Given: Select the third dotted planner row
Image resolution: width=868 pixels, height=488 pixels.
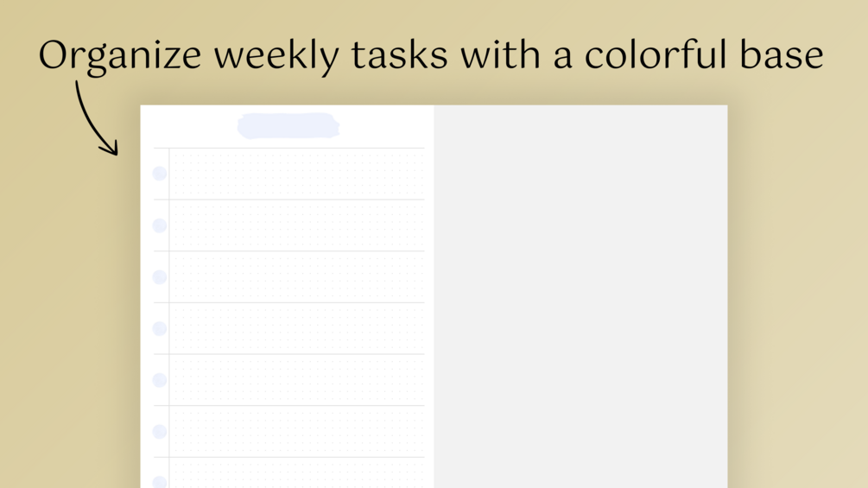Looking at the screenshot, I should tap(297, 276).
